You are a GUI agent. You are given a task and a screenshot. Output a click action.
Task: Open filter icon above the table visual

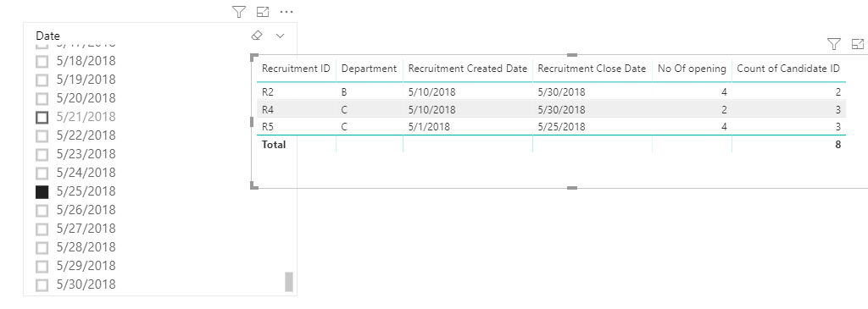pyautogui.click(x=834, y=44)
